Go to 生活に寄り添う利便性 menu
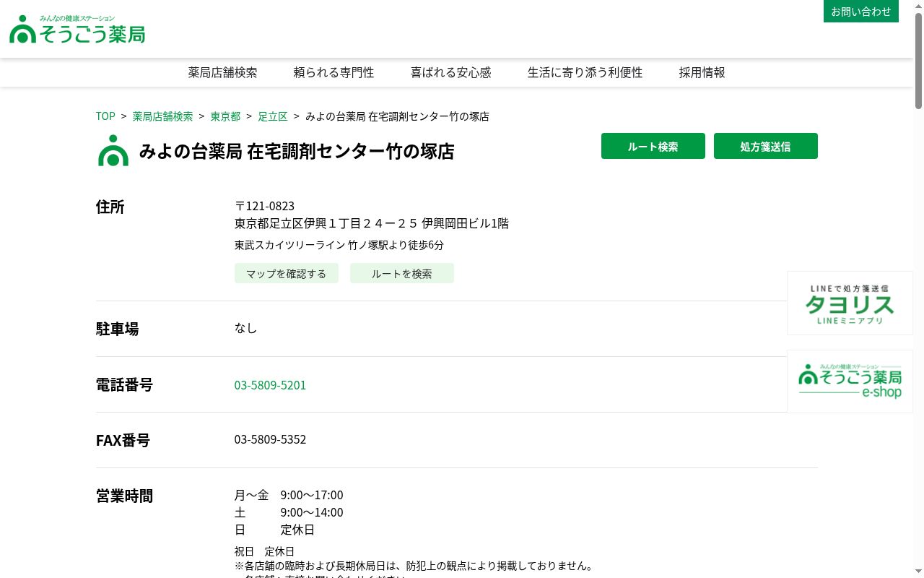924x578 pixels. click(585, 72)
